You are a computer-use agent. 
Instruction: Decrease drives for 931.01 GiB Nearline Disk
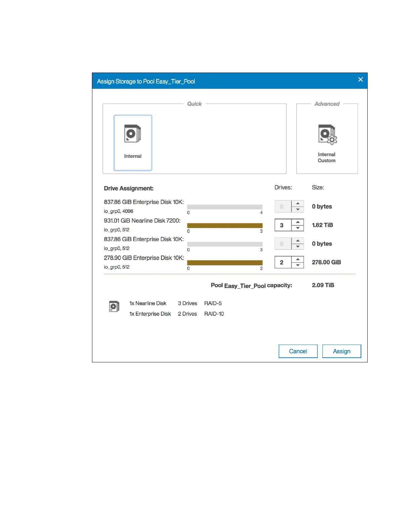[x=298, y=228]
